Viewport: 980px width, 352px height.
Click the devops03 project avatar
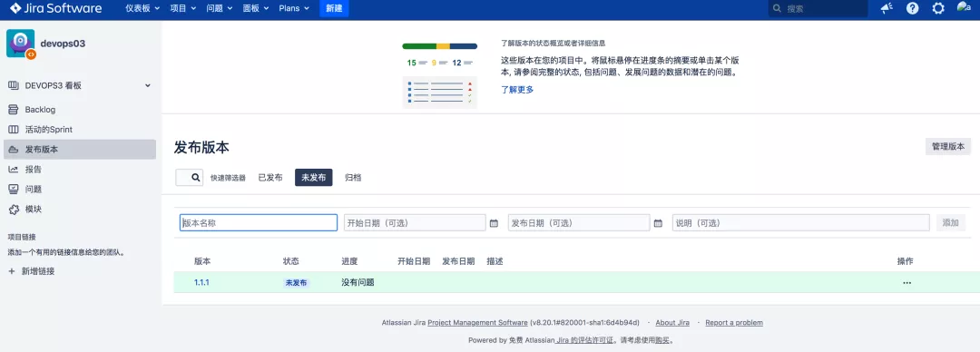21,44
